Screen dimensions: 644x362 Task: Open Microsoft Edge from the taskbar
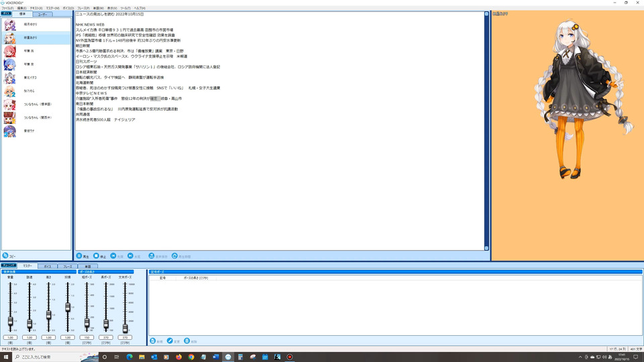[129, 357]
